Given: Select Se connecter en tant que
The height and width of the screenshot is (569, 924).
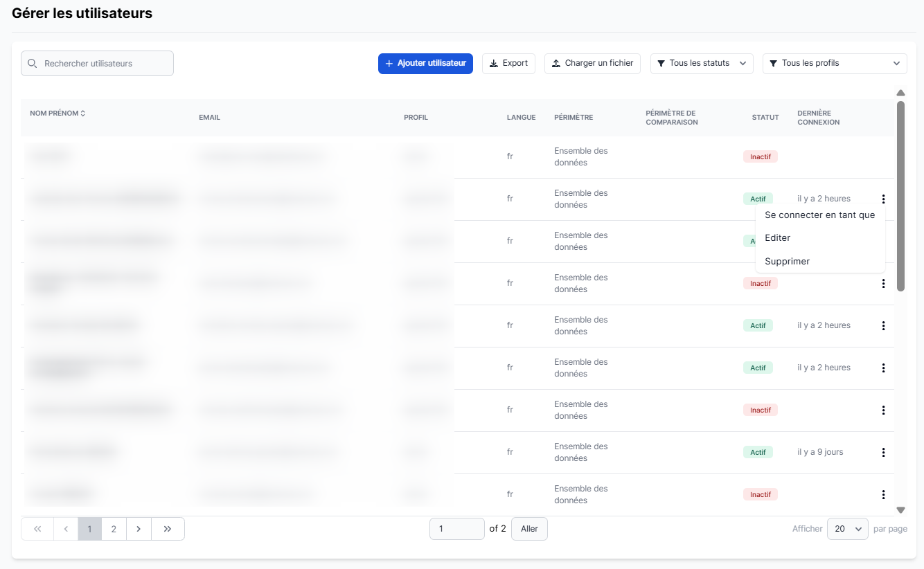Looking at the screenshot, I should pos(819,215).
